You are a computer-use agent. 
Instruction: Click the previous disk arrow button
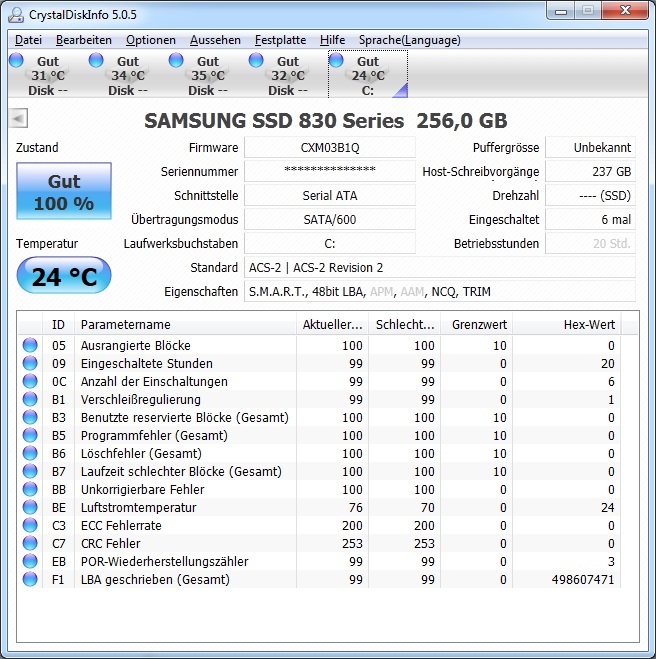[18, 119]
